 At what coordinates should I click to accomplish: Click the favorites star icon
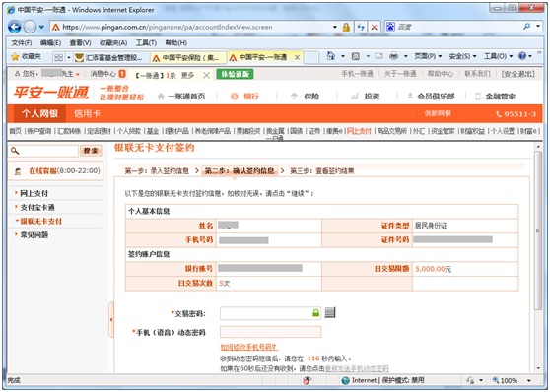(x=15, y=57)
